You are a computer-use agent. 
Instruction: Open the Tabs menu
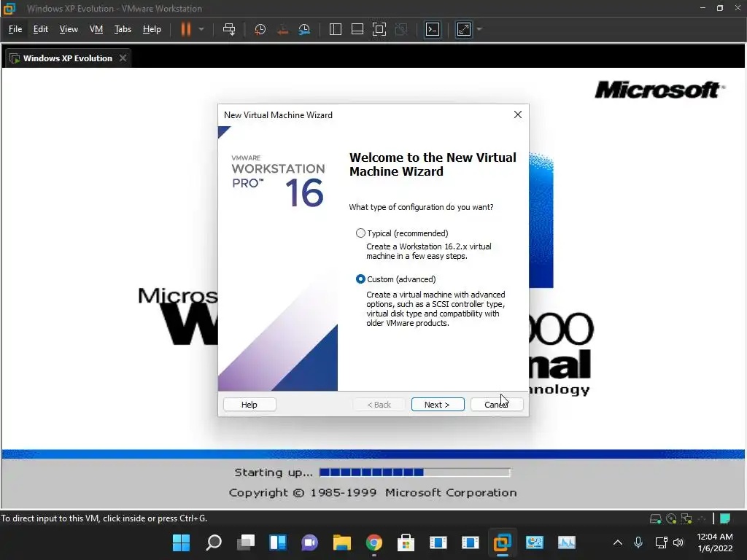123,29
